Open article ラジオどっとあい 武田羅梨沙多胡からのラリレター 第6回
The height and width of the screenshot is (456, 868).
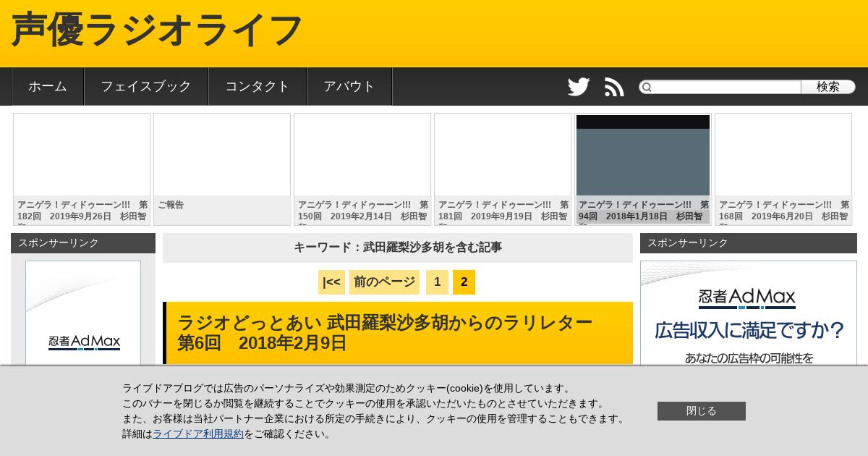[385, 333]
